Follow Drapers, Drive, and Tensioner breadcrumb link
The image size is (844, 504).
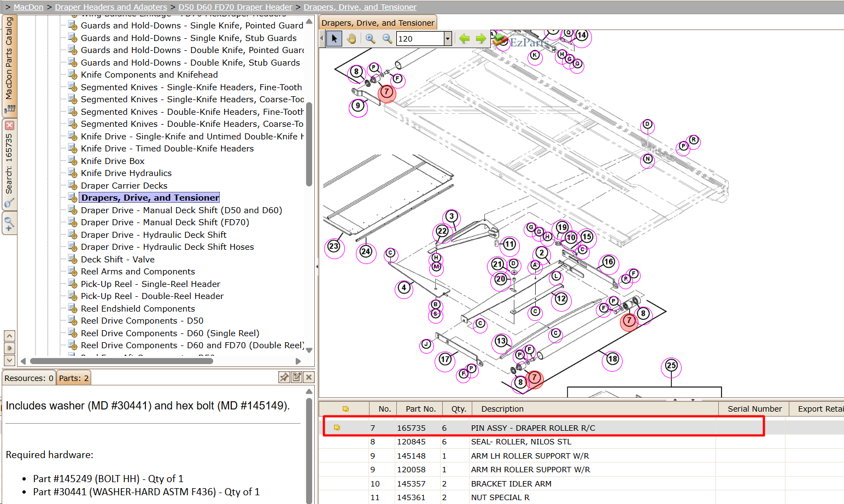(x=360, y=7)
